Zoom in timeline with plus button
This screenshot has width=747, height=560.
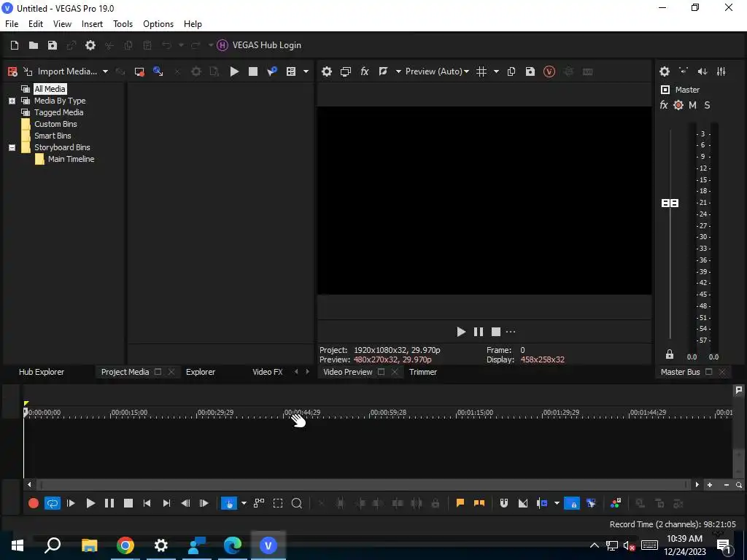710,485
